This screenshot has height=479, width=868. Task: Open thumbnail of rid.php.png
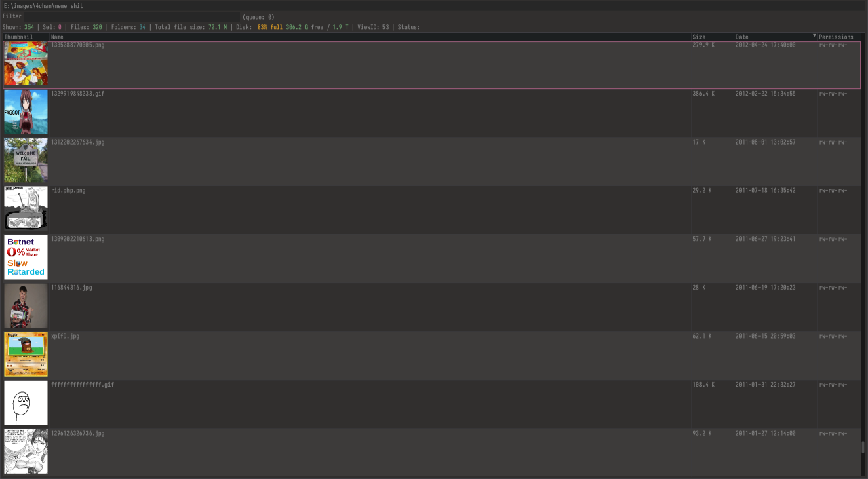click(26, 209)
